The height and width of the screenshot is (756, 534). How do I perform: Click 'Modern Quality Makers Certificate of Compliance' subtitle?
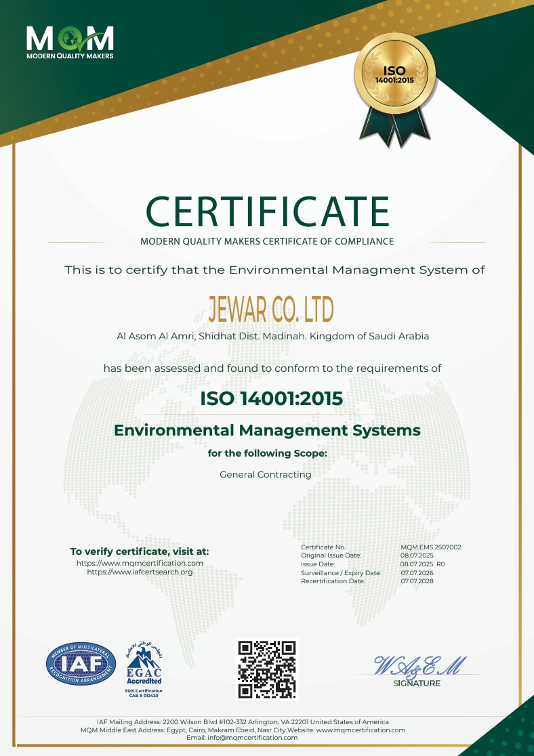(x=267, y=241)
